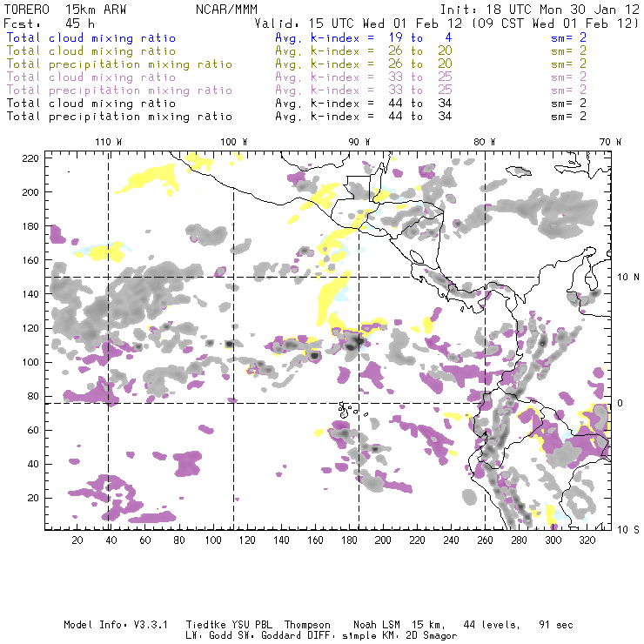Viewport: 644px width, 644px height.
Task: Click the 40 tick on the vertical axis
Action: (x=33, y=464)
